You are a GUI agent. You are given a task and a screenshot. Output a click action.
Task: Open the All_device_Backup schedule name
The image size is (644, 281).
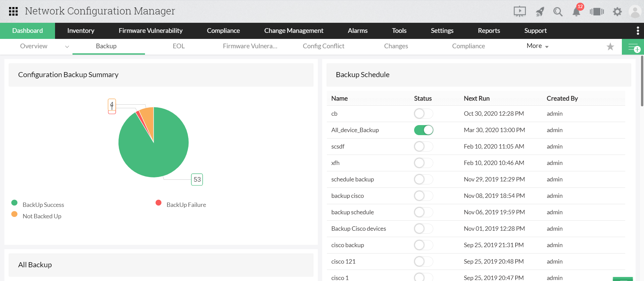pos(355,130)
